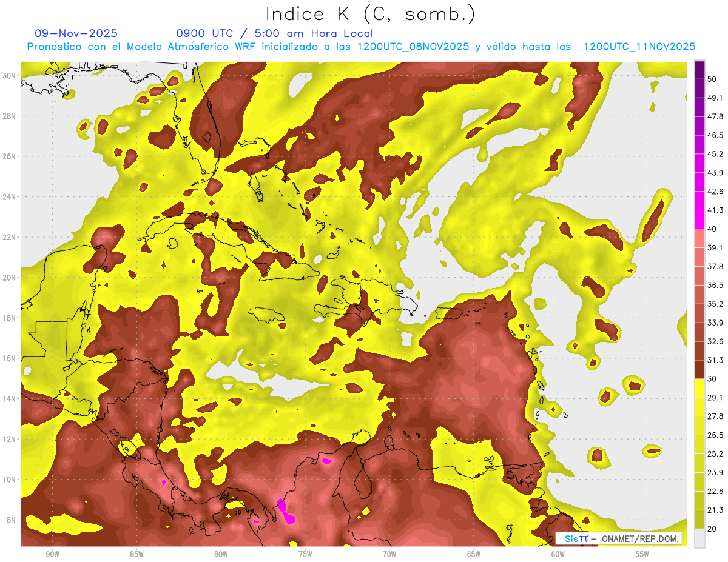
Task: Click the 10N latitude axis label
Action: pyautogui.click(x=10, y=480)
